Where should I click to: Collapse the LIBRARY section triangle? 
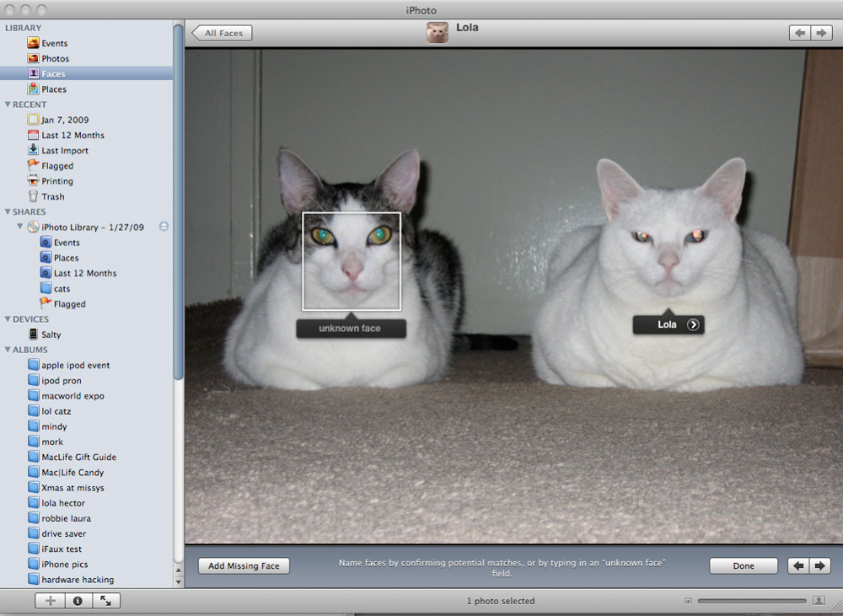point(8,29)
